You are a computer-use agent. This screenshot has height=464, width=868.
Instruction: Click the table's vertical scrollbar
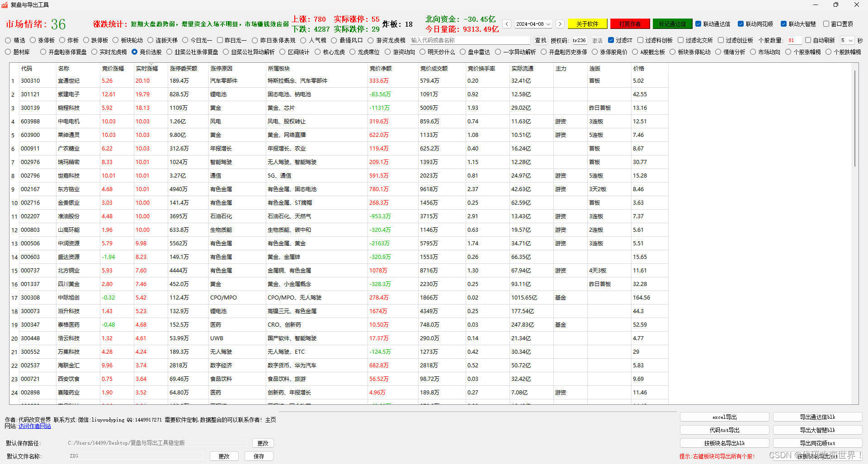point(854,118)
